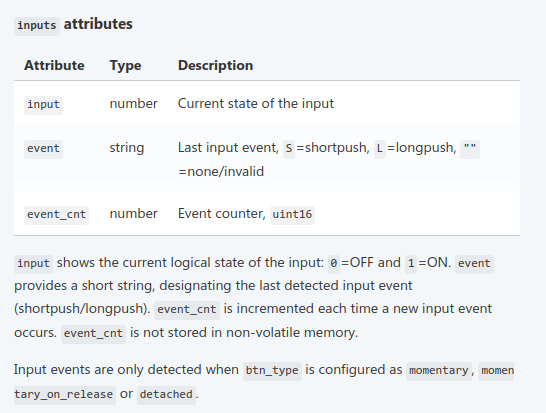Viewport: 546px width, 413px height.
Task: Click the 'momentary' code tag
Action: (439, 371)
